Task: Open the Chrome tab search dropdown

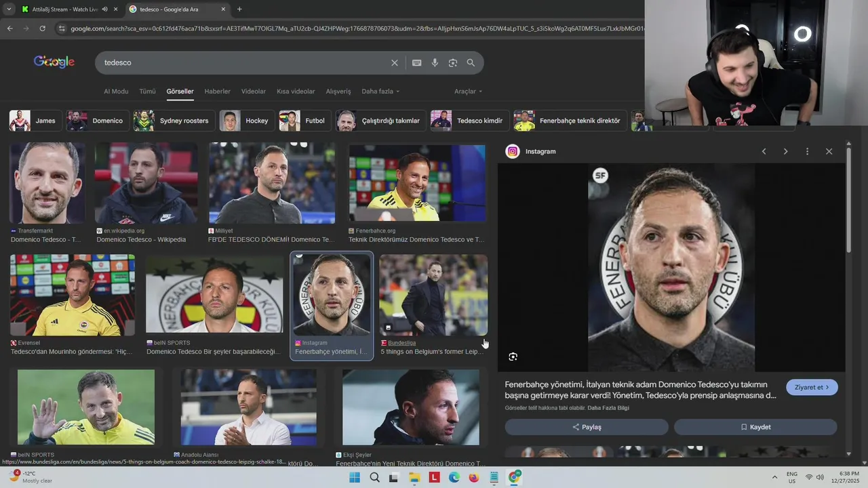Action: click(x=8, y=9)
